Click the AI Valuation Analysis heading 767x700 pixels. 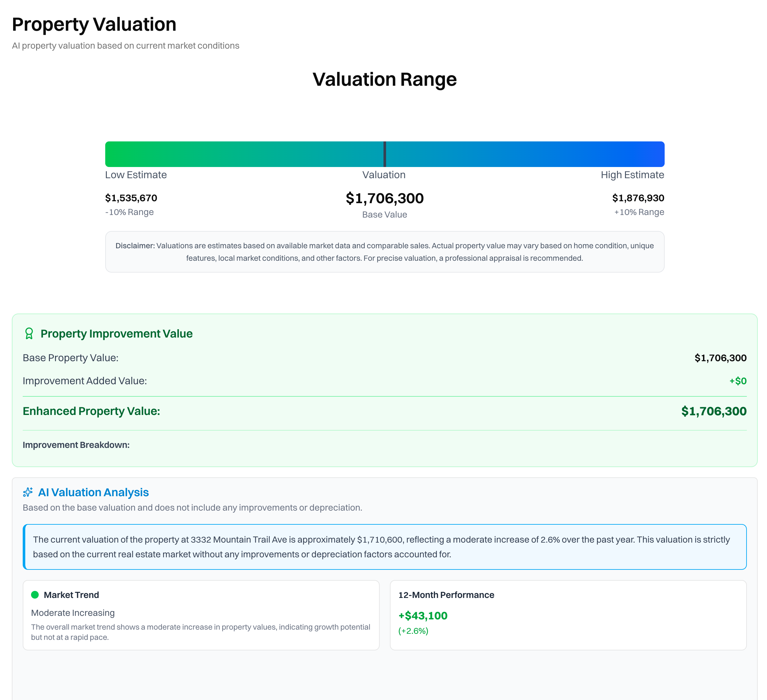(93, 492)
